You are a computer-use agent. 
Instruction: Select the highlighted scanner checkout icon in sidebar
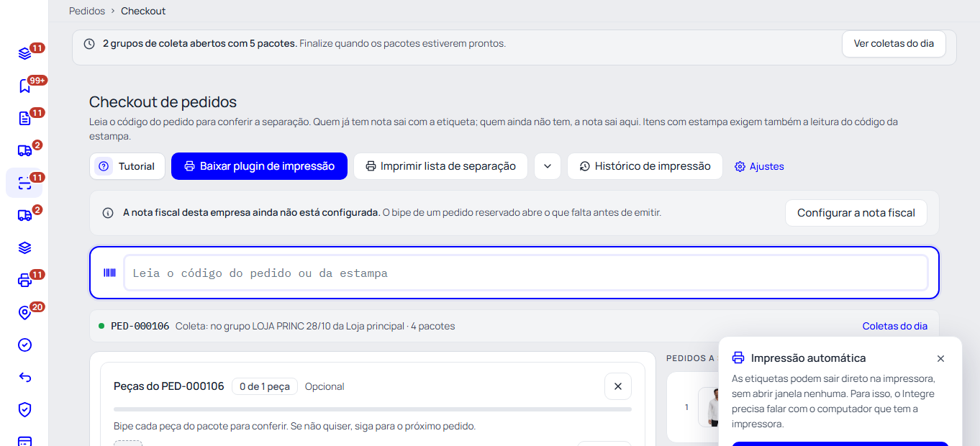point(24,183)
